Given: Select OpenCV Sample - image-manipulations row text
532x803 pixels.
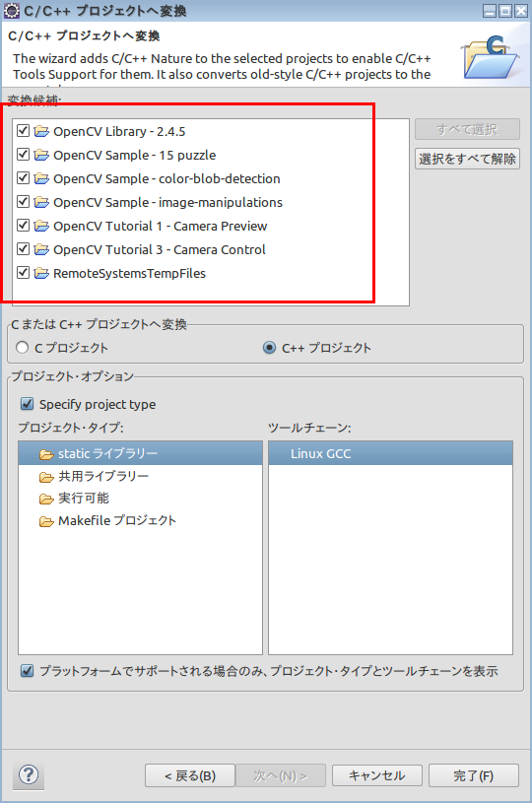Looking at the screenshot, I should click(x=167, y=202).
